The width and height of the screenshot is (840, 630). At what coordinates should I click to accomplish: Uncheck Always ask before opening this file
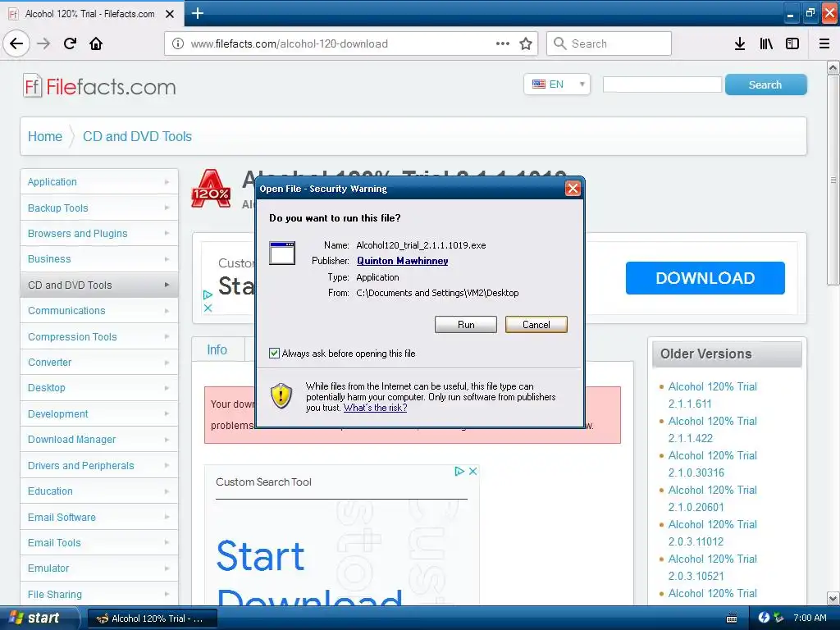tap(274, 353)
